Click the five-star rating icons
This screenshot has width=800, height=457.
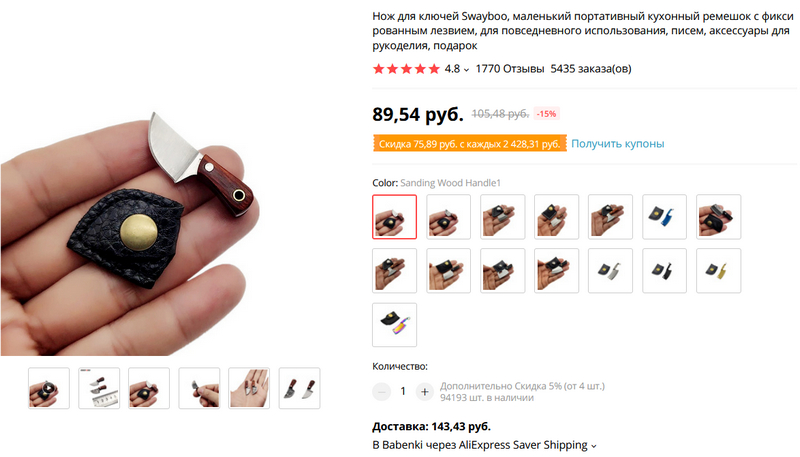406,69
